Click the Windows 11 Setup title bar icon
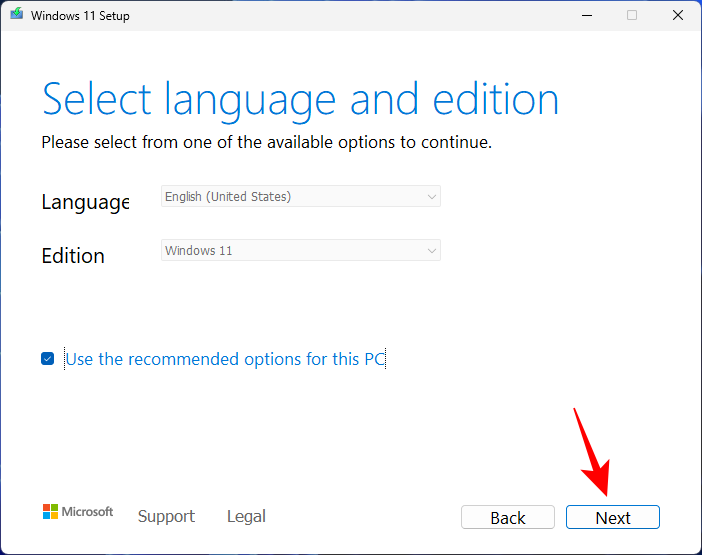Viewport: 702px width, 555px height. pos(16,15)
